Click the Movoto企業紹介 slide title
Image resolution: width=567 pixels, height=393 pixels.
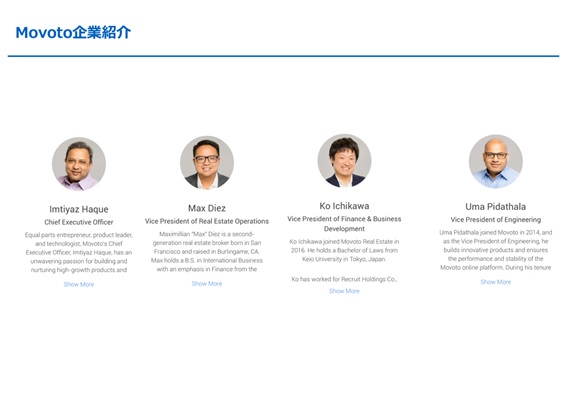pyautogui.click(x=73, y=33)
